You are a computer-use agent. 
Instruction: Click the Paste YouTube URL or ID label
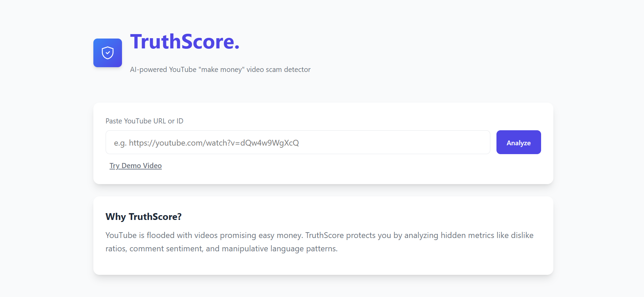(144, 121)
